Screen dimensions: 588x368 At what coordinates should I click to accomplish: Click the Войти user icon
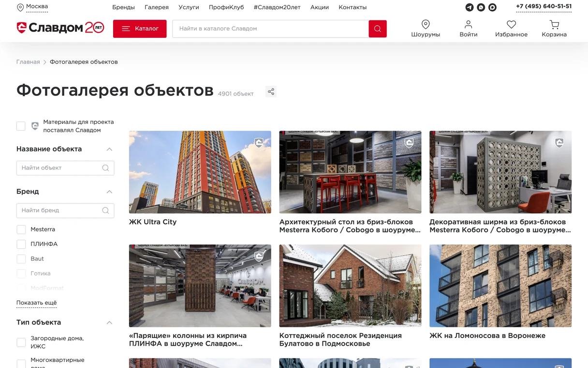pos(468,24)
